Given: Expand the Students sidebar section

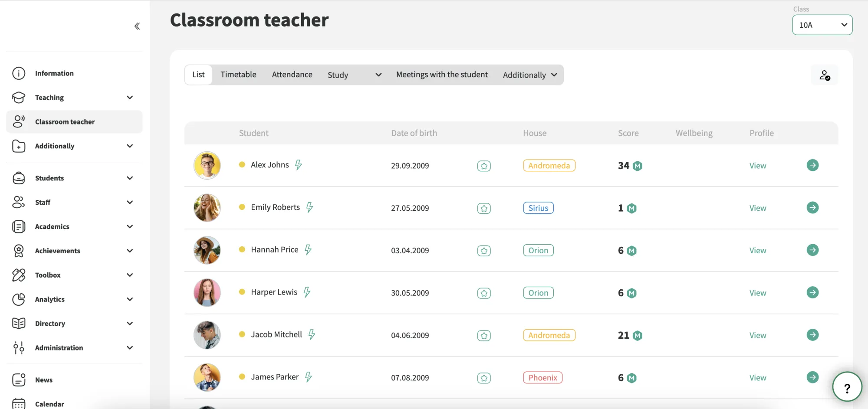Looking at the screenshot, I should click(74, 178).
